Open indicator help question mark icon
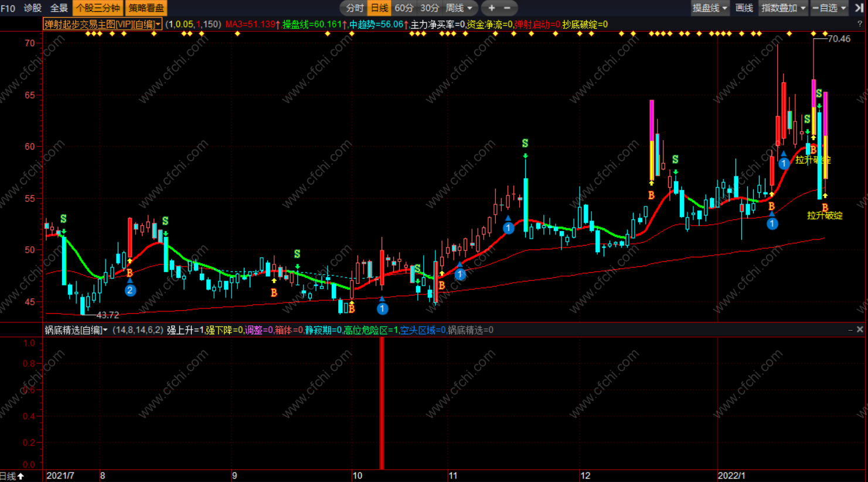 pos(860,24)
